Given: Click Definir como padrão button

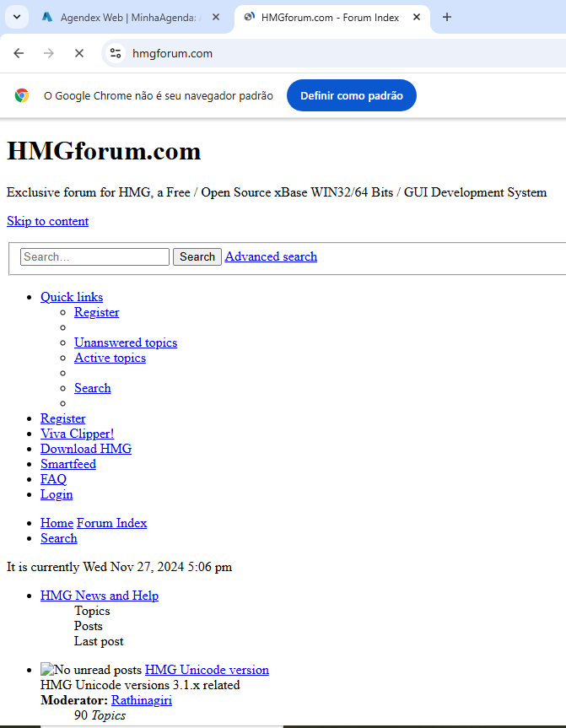Looking at the screenshot, I should tap(352, 95).
